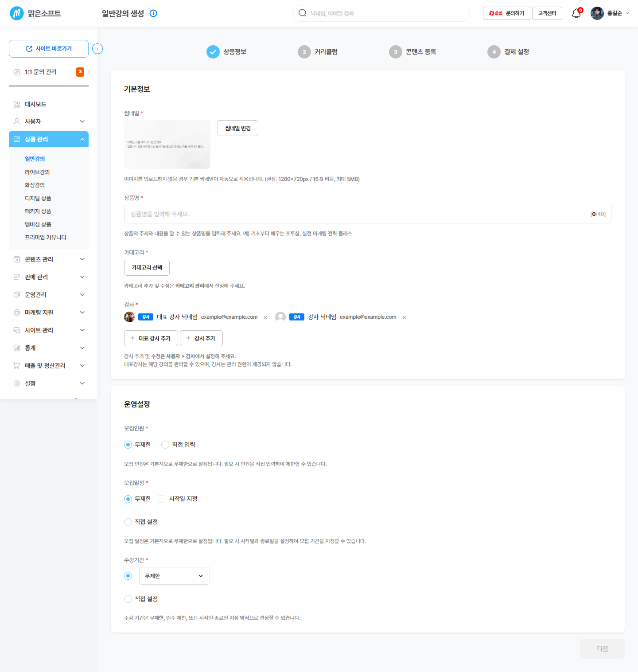
Task: Open 라이브강의 submenu item
Action: pos(37,172)
